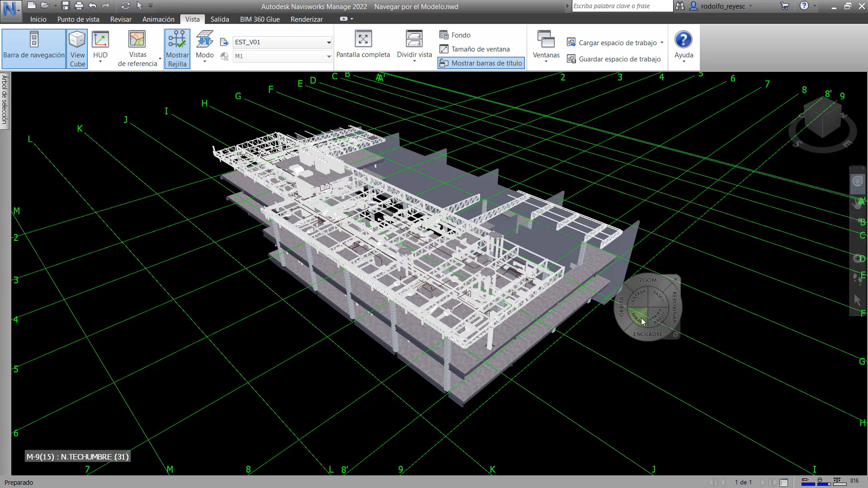868x488 pixels.
Task: Switch to the Animación ribbon tab
Action: point(158,19)
